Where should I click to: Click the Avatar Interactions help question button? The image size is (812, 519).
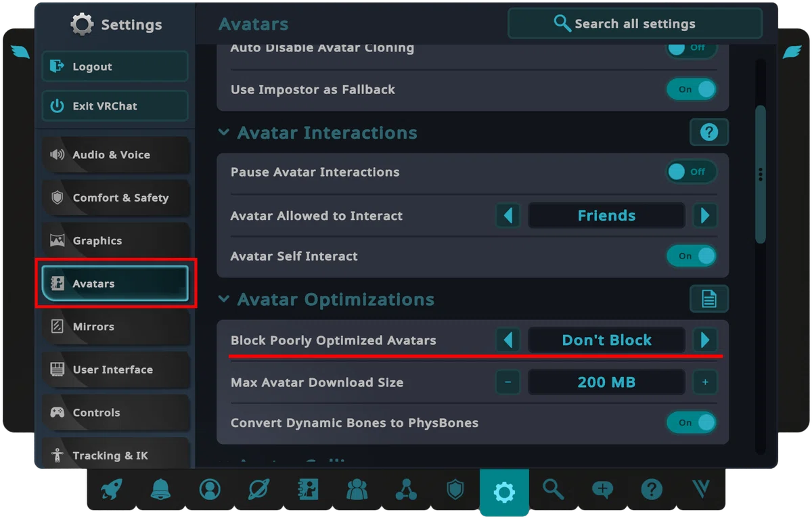708,132
